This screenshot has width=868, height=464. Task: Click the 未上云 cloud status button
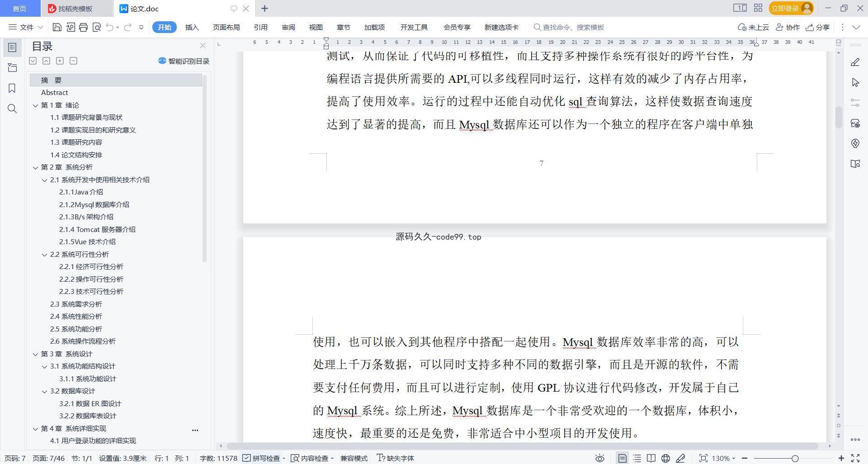[753, 27]
